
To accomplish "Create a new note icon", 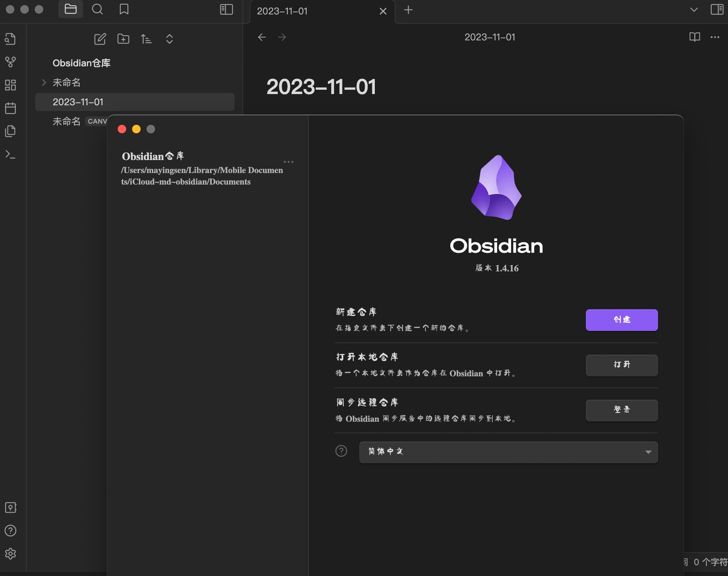I will click(x=100, y=39).
